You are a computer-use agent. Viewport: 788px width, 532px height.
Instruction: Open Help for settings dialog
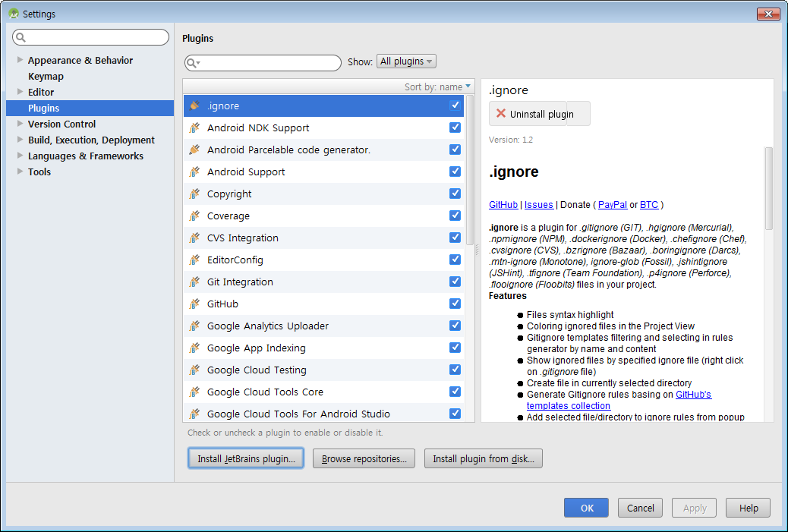[749, 508]
